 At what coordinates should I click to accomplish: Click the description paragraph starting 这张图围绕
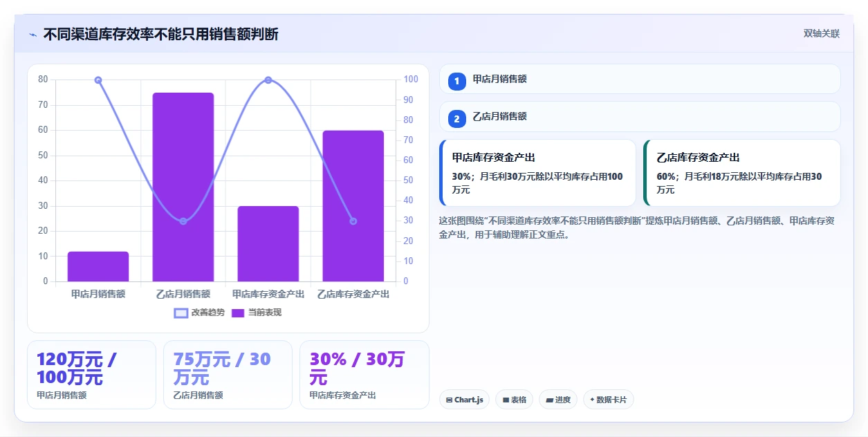pos(636,227)
